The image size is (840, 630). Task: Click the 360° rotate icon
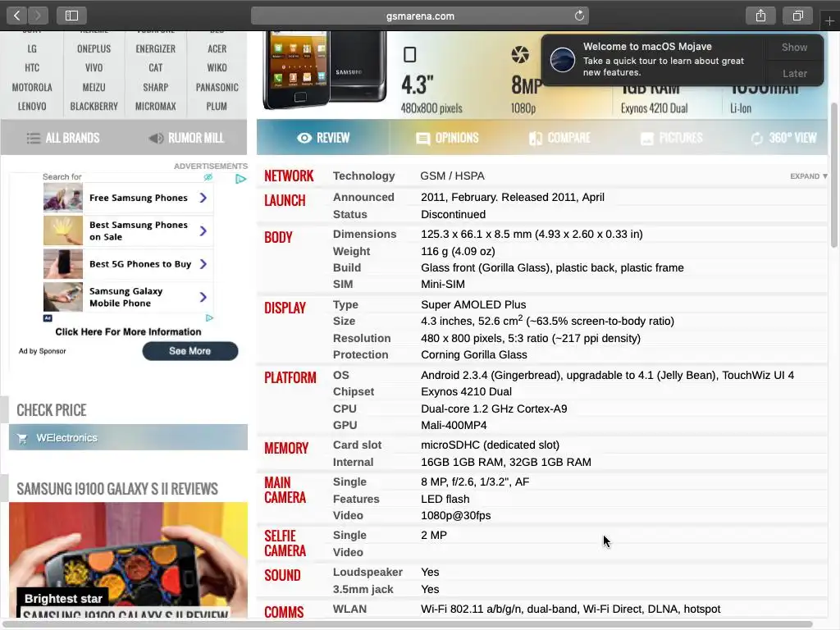tap(757, 139)
